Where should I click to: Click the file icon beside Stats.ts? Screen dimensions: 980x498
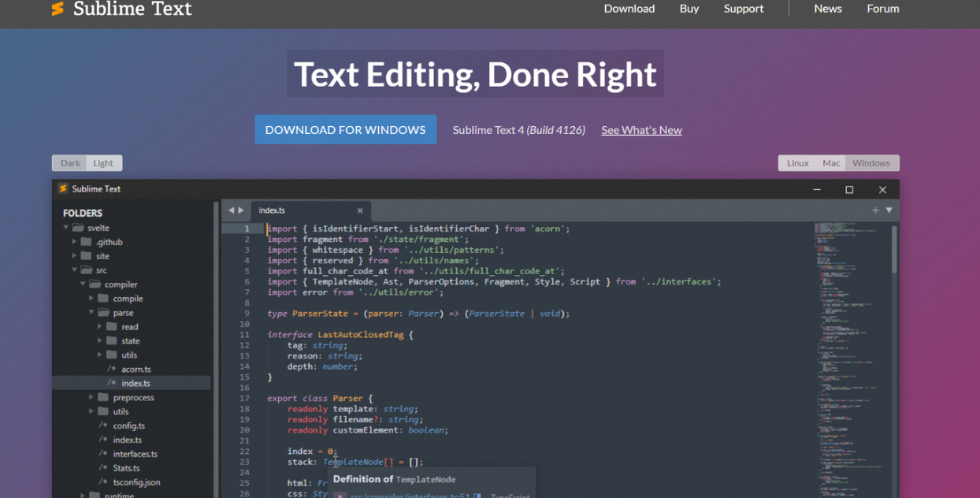click(x=103, y=468)
